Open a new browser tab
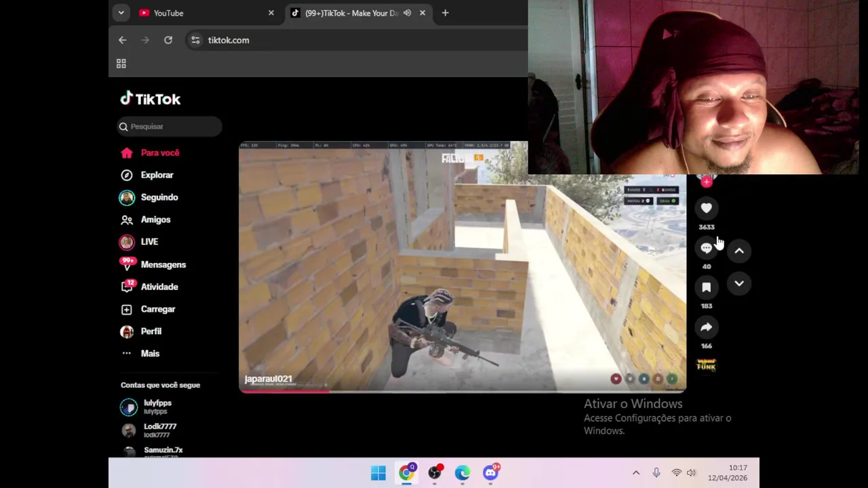Image resolution: width=868 pixels, height=488 pixels. [x=446, y=13]
